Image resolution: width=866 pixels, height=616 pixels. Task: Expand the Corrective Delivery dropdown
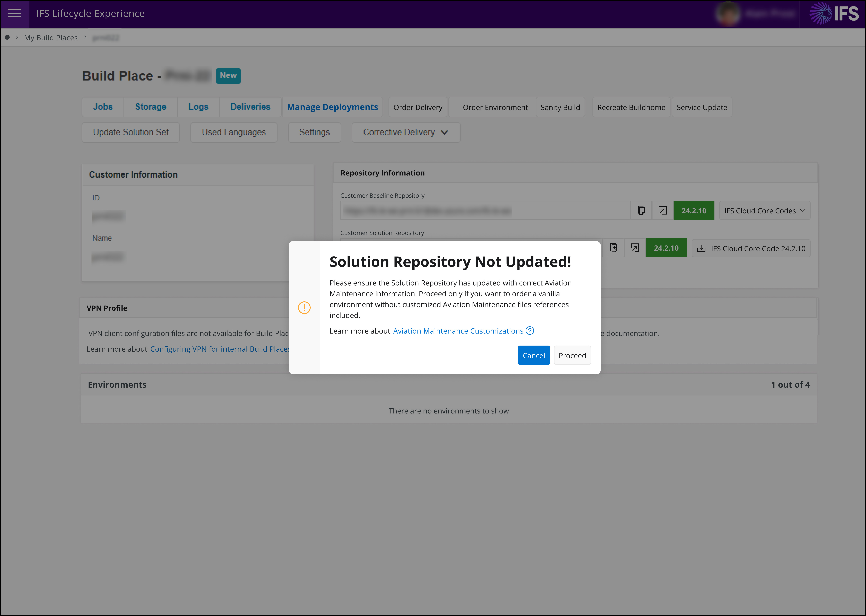pyautogui.click(x=406, y=132)
